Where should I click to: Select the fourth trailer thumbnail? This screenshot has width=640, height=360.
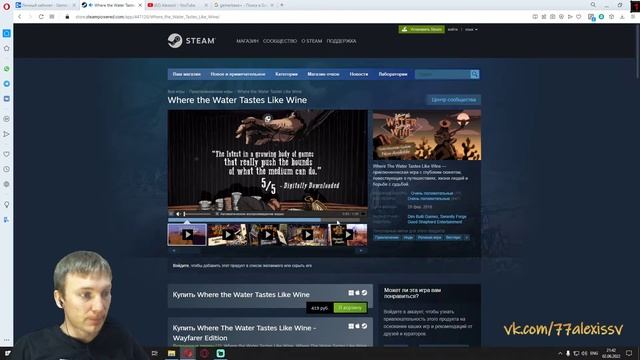(x=307, y=235)
